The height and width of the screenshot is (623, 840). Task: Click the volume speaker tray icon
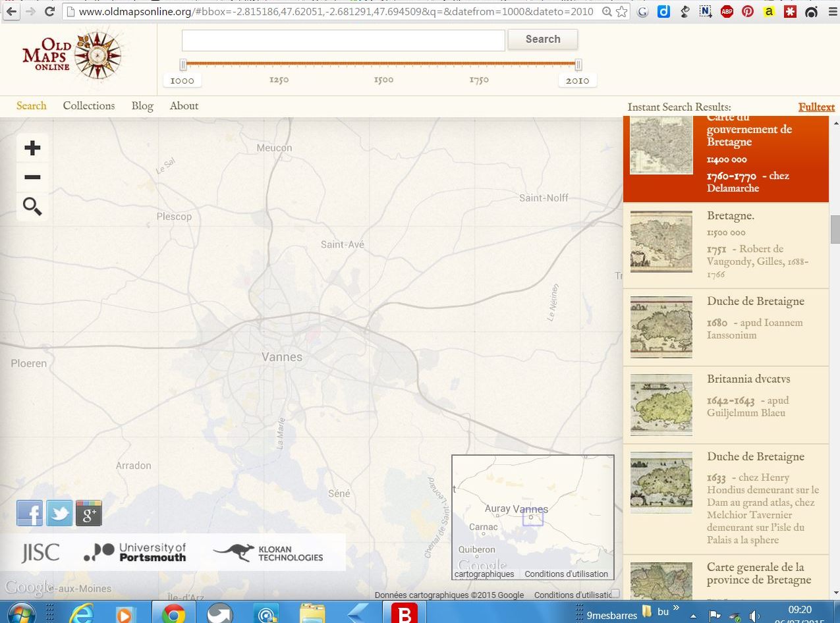coord(756,616)
